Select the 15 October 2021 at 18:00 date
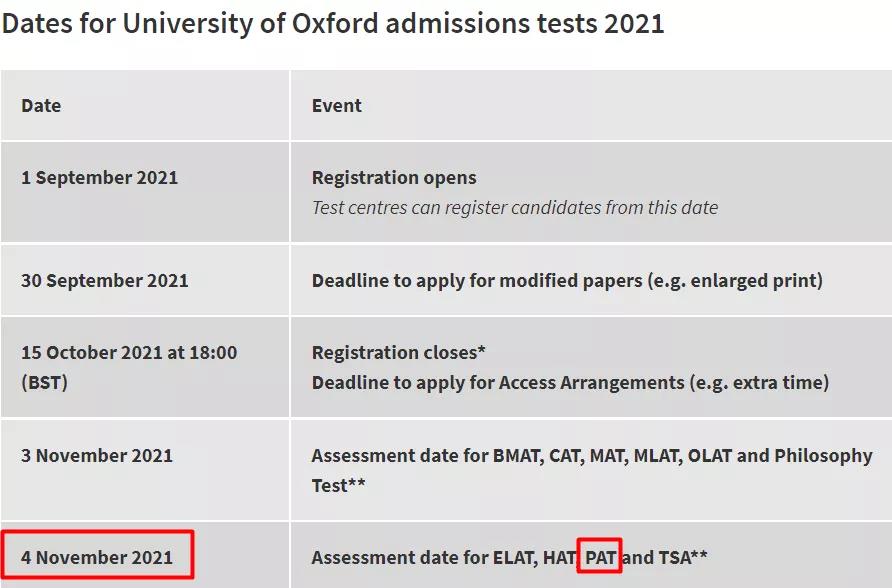 (x=129, y=353)
